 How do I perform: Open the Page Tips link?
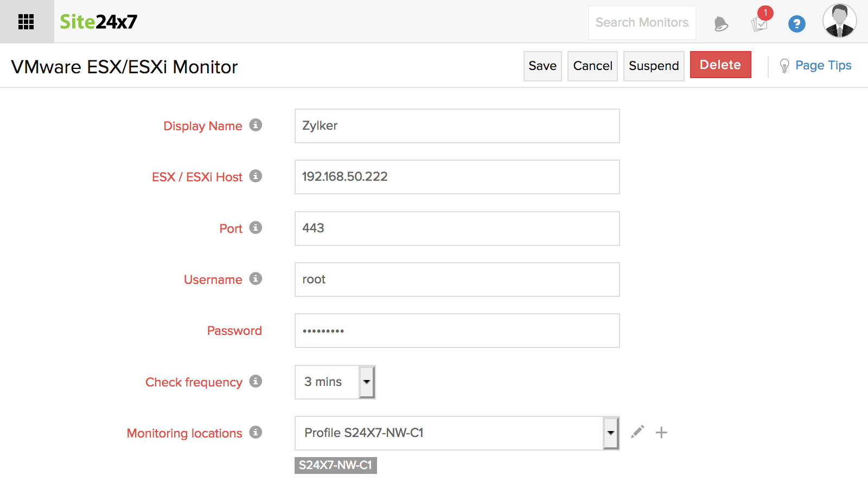[822, 66]
